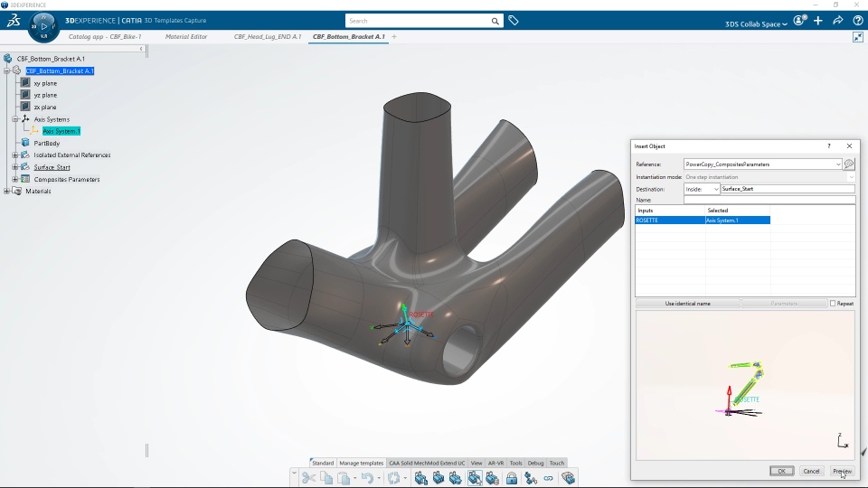Switch to Catalog app - CBF_Bike-1 tab

click(105, 36)
